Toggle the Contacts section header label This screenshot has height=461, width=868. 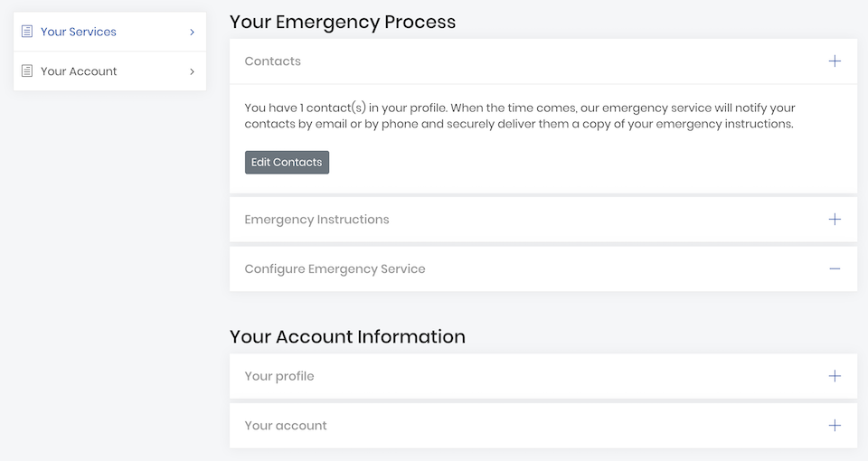click(273, 61)
